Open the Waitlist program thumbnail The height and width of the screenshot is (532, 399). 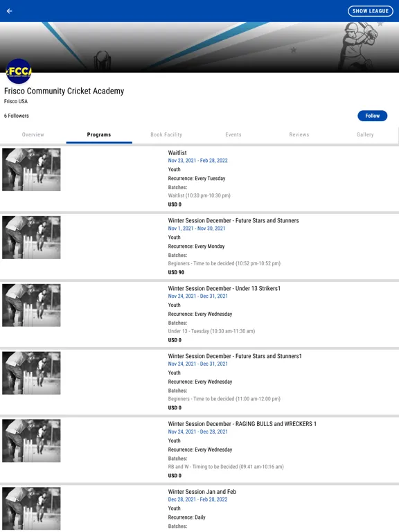[x=31, y=170]
